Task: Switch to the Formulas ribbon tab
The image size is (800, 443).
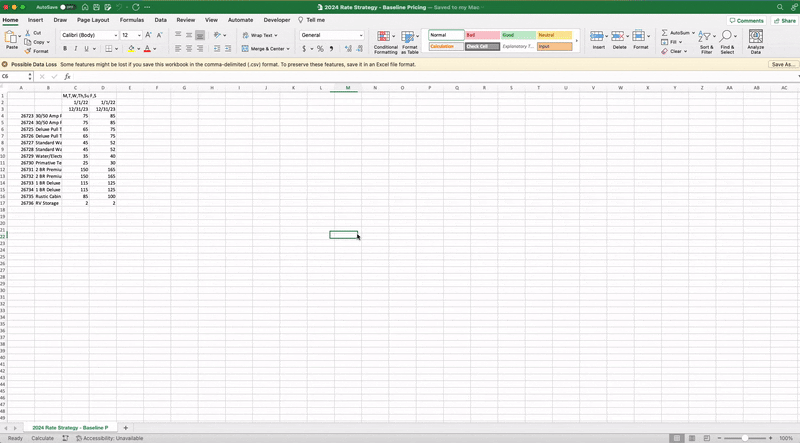Action: 131,19
